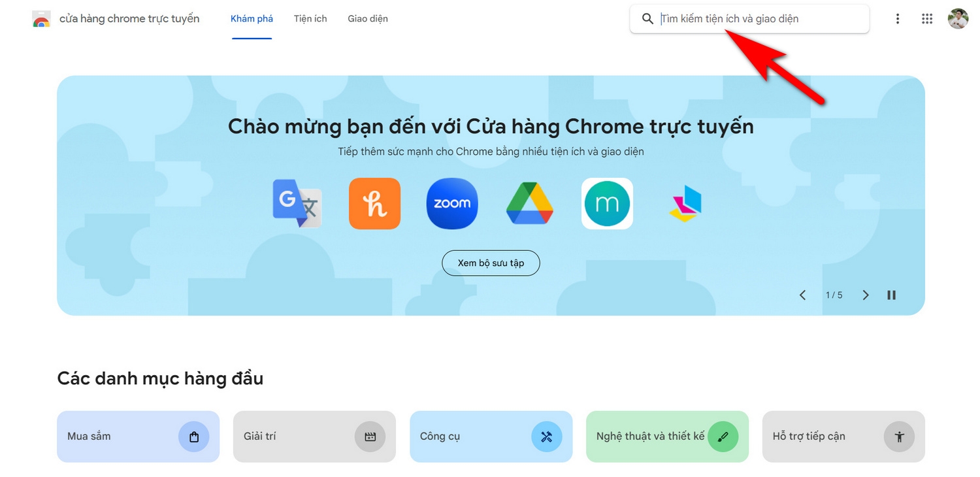Image resolution: width=980 pixels, height=477 pixels.
Task: Click the shopping bag icon in Mua sắm
Action: (x=194, y=436)
